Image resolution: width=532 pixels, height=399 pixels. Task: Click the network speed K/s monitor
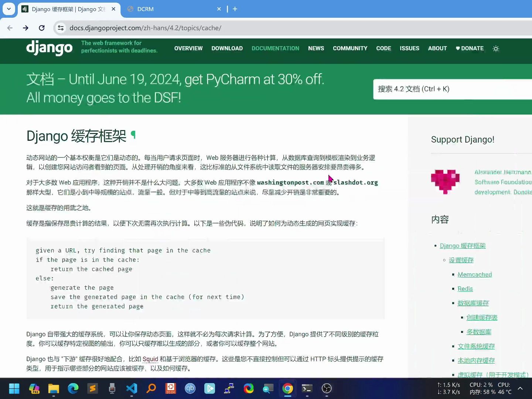[x=449, y=388]
